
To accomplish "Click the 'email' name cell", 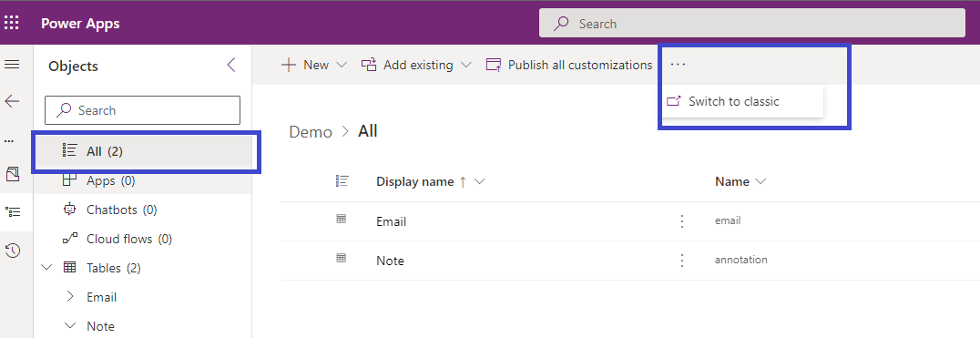I will 728,220.
